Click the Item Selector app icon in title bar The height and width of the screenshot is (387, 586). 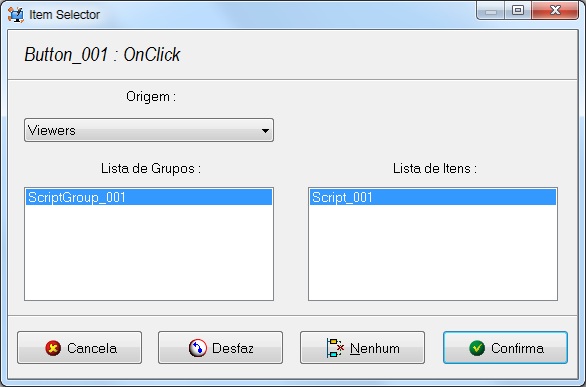(16, 15)
